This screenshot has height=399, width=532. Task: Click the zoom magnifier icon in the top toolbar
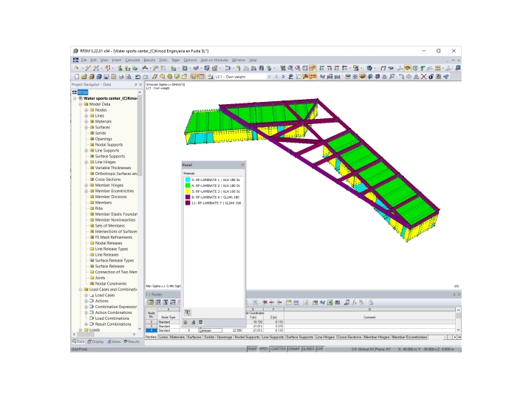click(290, 68)
